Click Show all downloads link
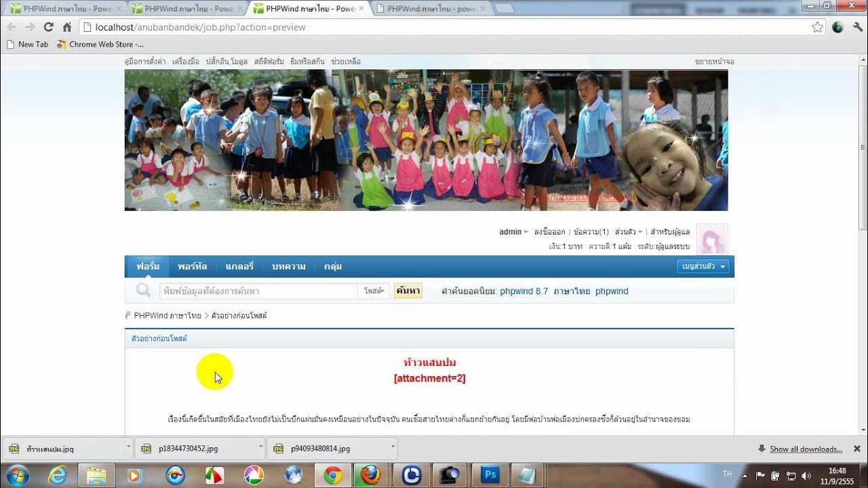868x488 pixels. pos(806,449)
